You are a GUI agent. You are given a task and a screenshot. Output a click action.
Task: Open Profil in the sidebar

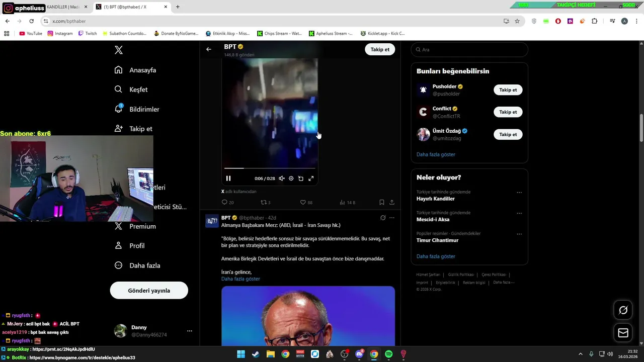tap(129, 246)
